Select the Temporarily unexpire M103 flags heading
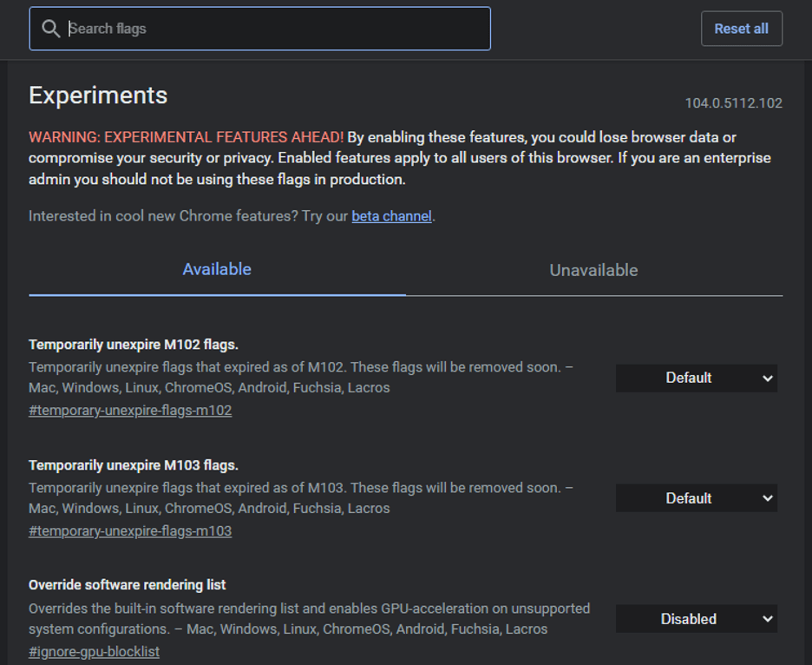The width and height of the screenshot is (812, 665). 134,464
